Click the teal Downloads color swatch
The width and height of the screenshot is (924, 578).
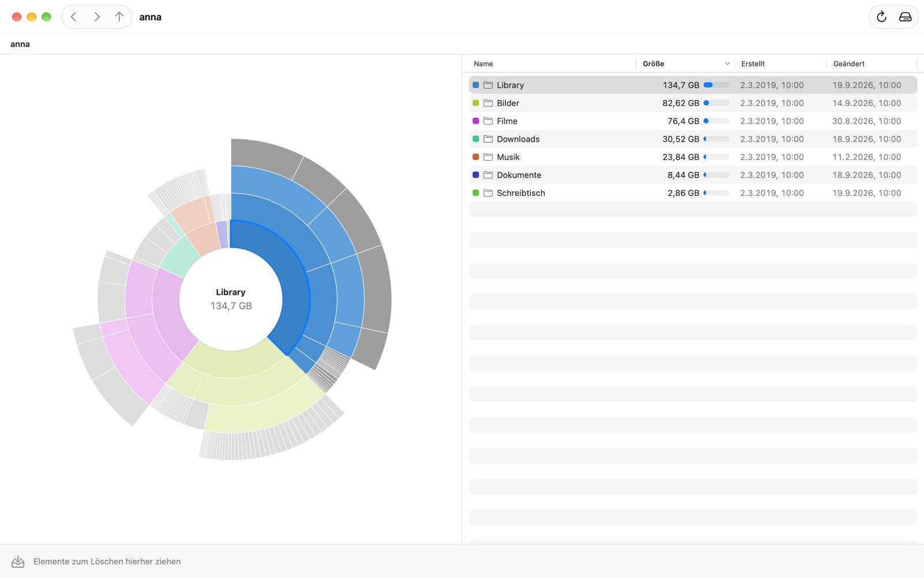[476, 139]
